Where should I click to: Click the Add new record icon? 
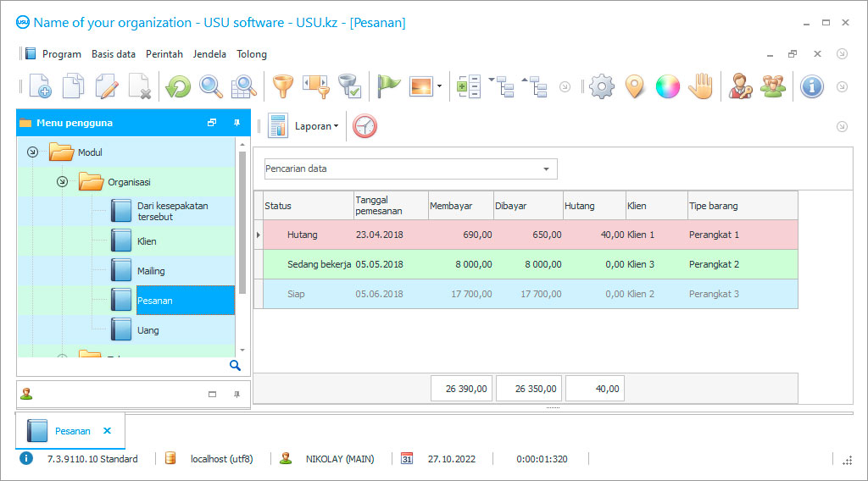tap(41, 86)
